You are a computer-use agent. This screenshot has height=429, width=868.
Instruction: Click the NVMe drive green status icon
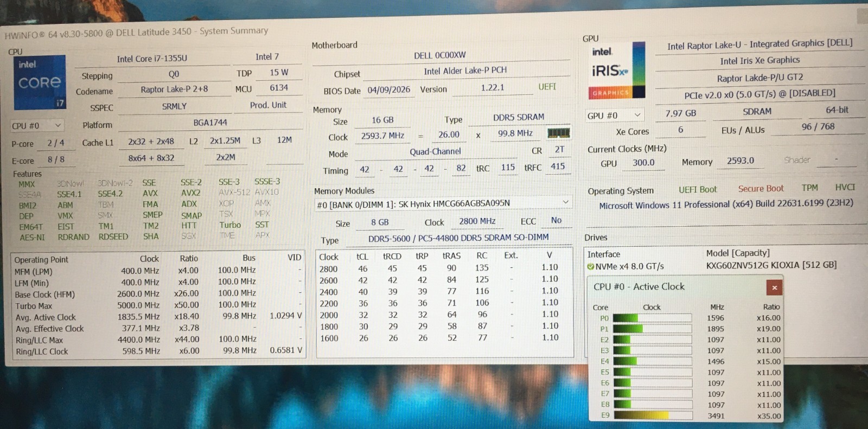591,266
